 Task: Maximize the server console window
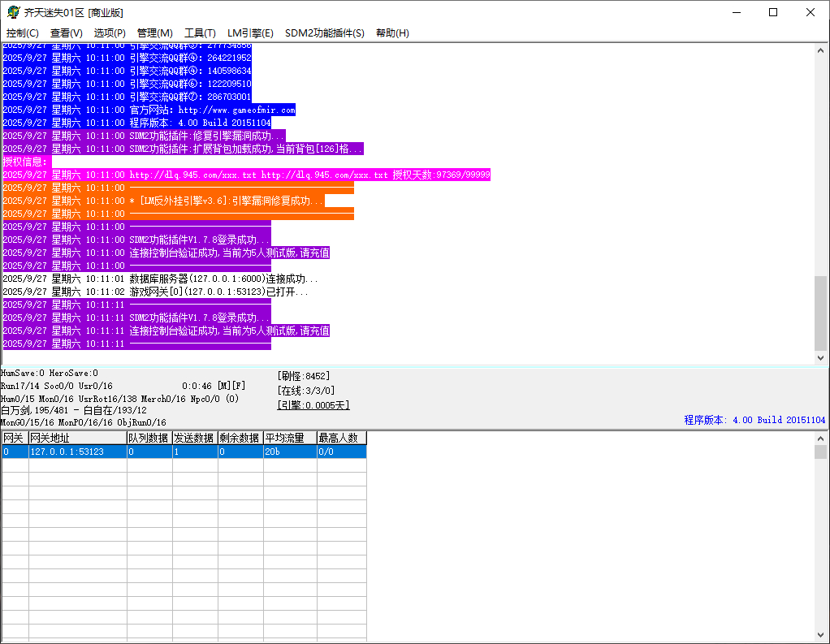click(x=773, y=12)
